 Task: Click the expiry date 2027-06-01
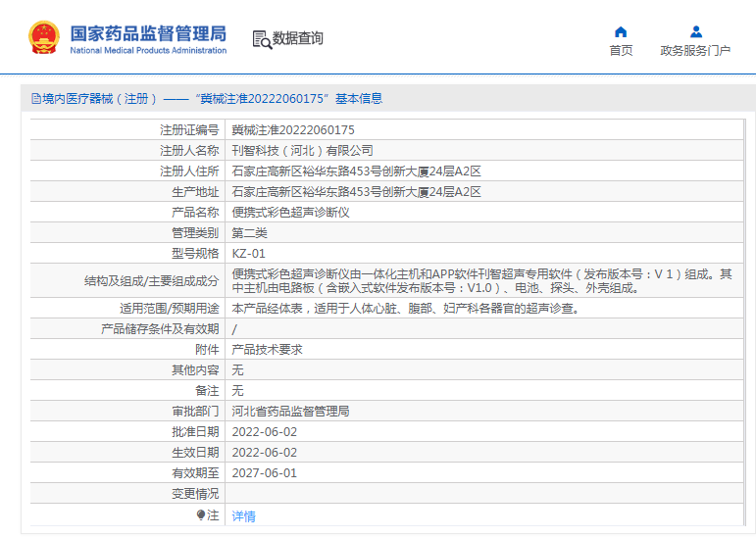coord(264,473)
